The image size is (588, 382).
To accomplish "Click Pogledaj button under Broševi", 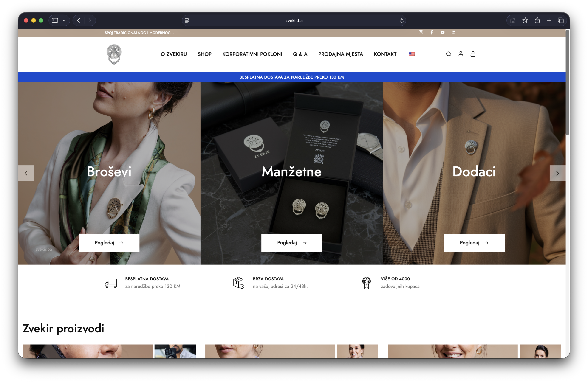I will point(109,243).
